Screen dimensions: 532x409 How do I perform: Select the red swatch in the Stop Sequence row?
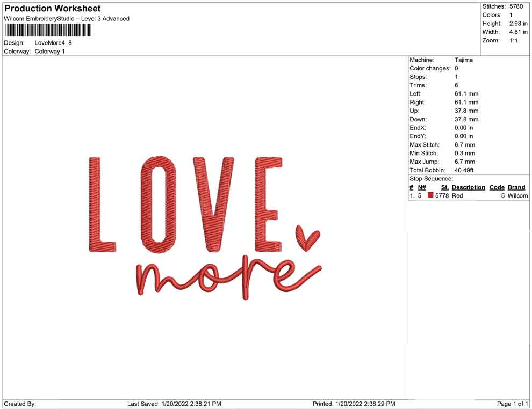click(430, 196)
